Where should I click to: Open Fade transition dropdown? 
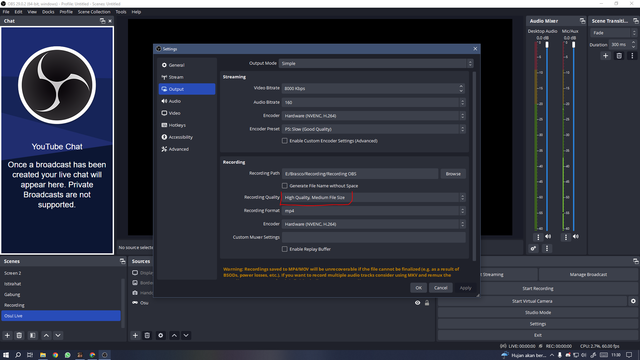coord(613,33)
